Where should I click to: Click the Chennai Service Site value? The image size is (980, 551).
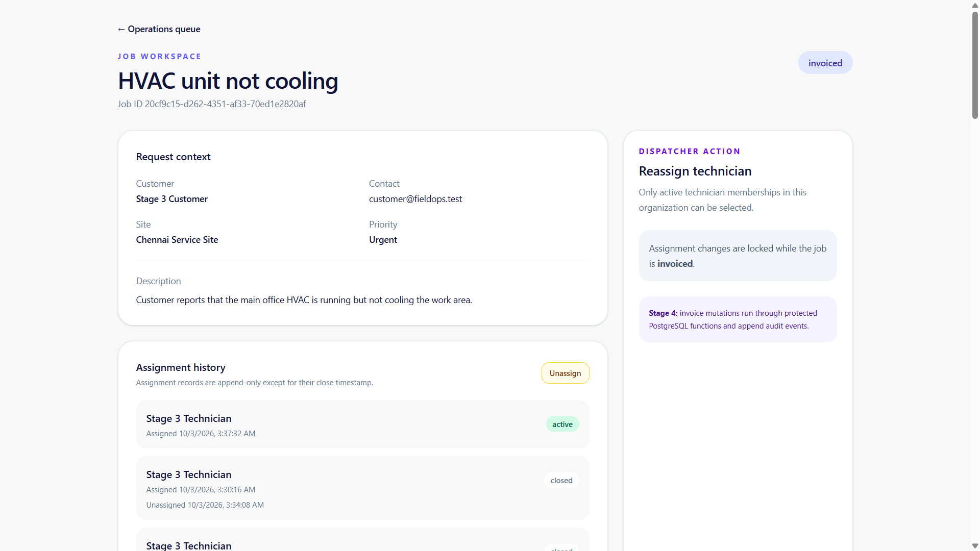(177, 240)
